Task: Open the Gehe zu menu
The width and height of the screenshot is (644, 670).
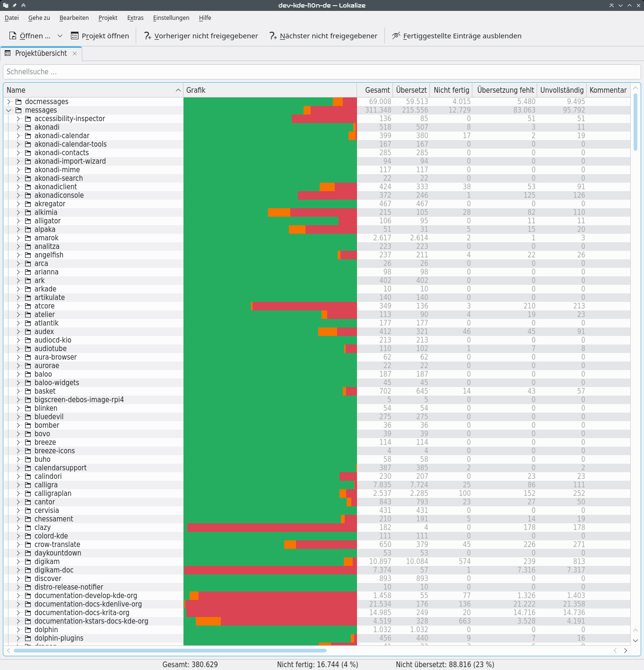Action: click(39, 18)
